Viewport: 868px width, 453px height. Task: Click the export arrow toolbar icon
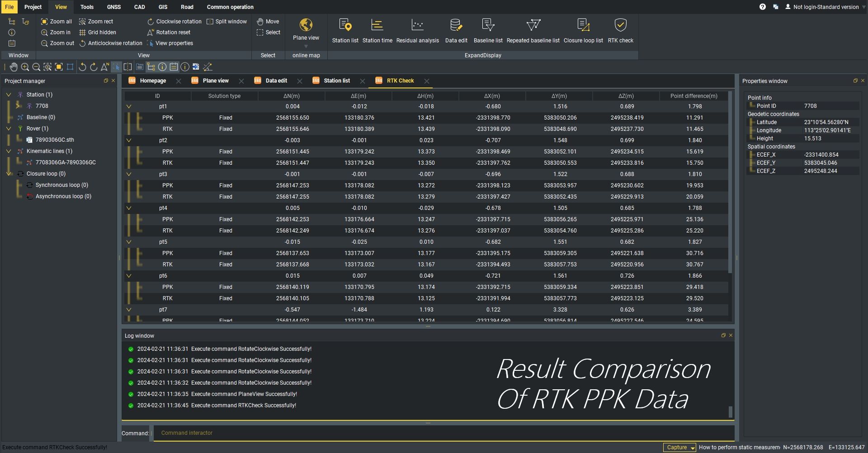(196, 67)
